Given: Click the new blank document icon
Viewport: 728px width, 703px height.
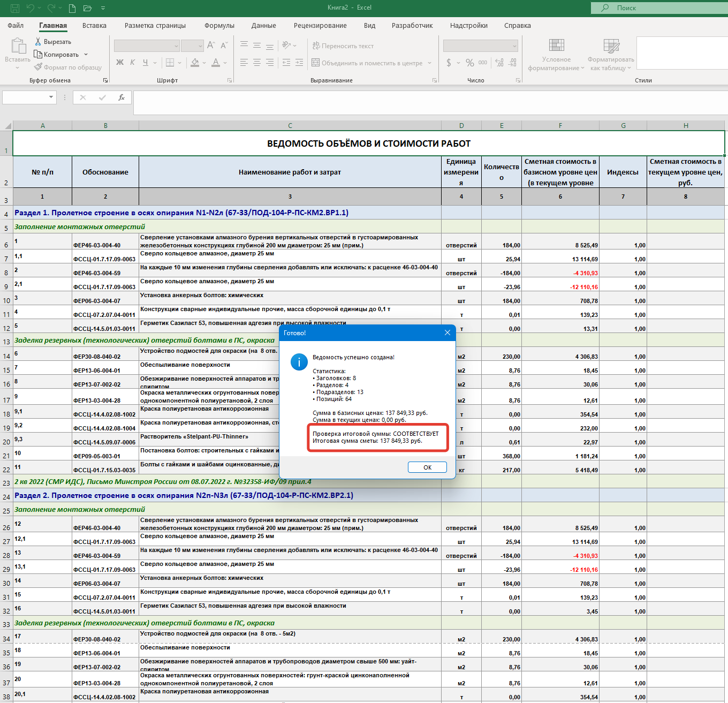Looking at the screenshot, I should 72,8.
